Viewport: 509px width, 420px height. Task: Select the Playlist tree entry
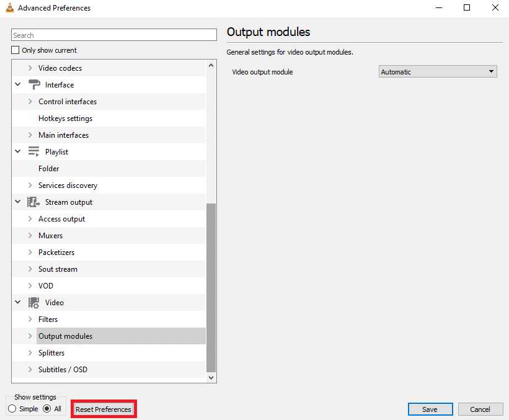click(x=56, y=152)
